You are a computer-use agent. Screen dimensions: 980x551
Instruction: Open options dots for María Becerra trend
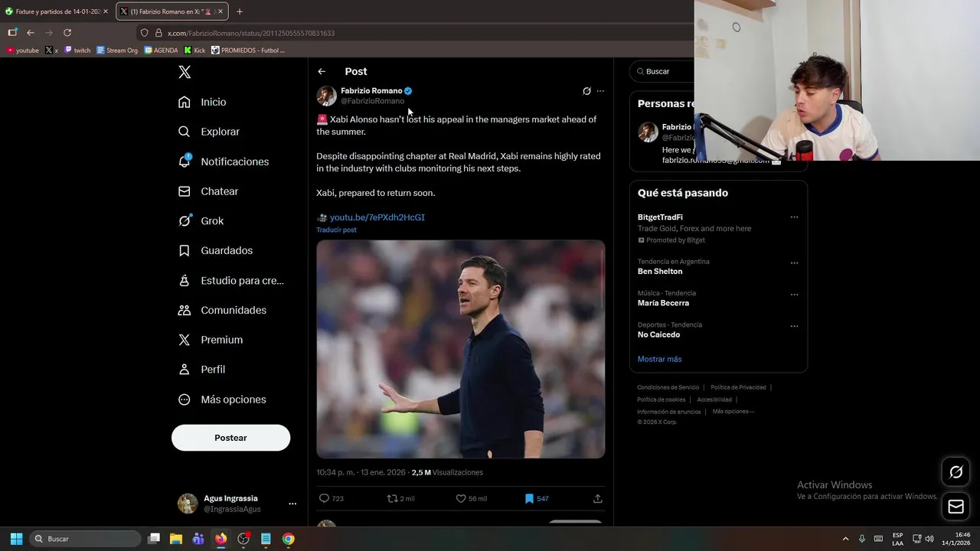[x=794, y=295]
